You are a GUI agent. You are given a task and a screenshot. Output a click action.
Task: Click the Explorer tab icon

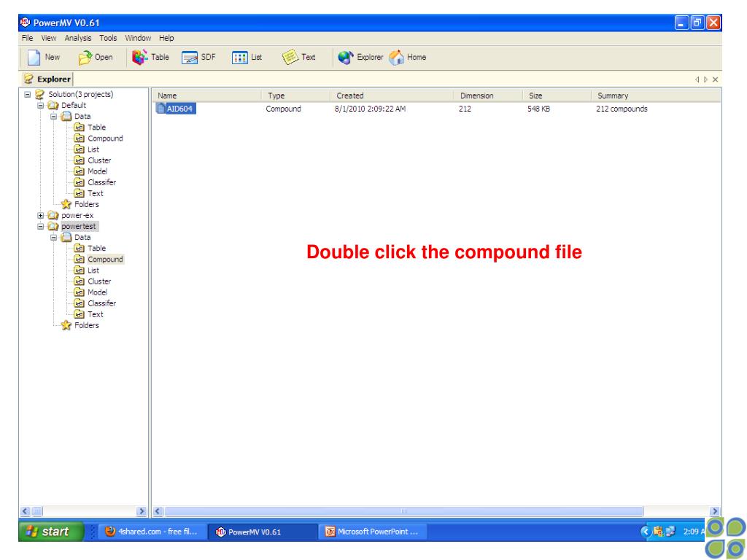click(x=28, y=79)
